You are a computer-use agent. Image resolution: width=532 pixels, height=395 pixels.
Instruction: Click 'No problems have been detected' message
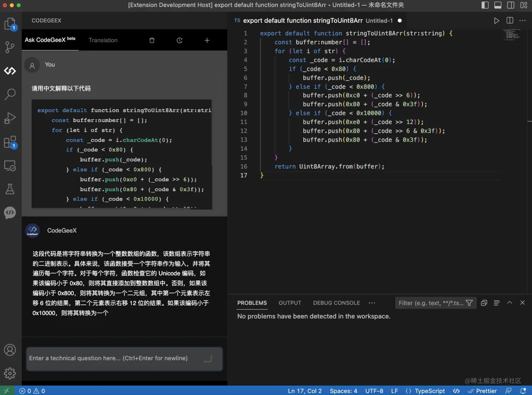[314, 316]
